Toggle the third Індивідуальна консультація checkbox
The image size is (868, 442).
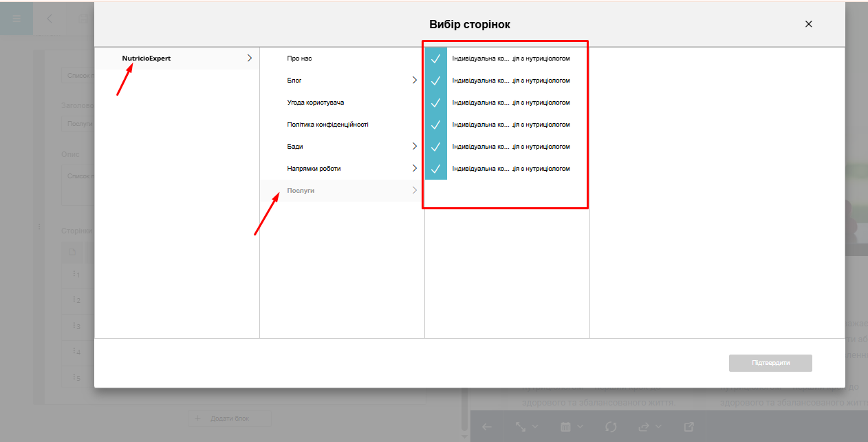point(435,103)
